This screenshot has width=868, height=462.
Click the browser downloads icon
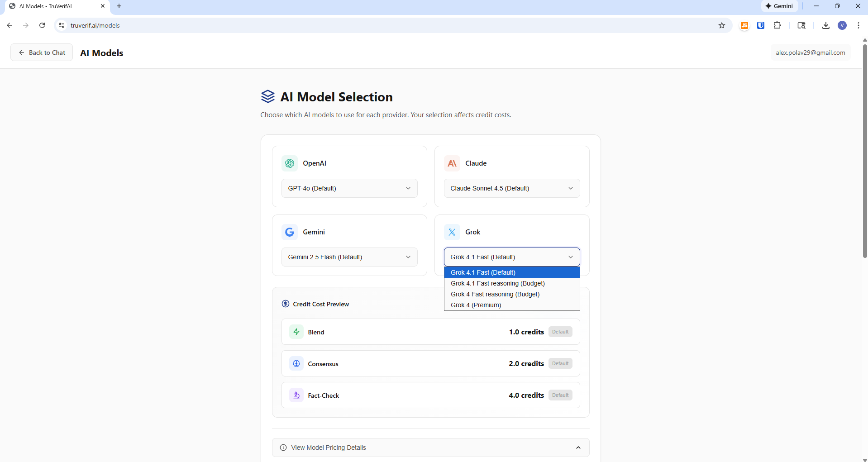point(825,25)
